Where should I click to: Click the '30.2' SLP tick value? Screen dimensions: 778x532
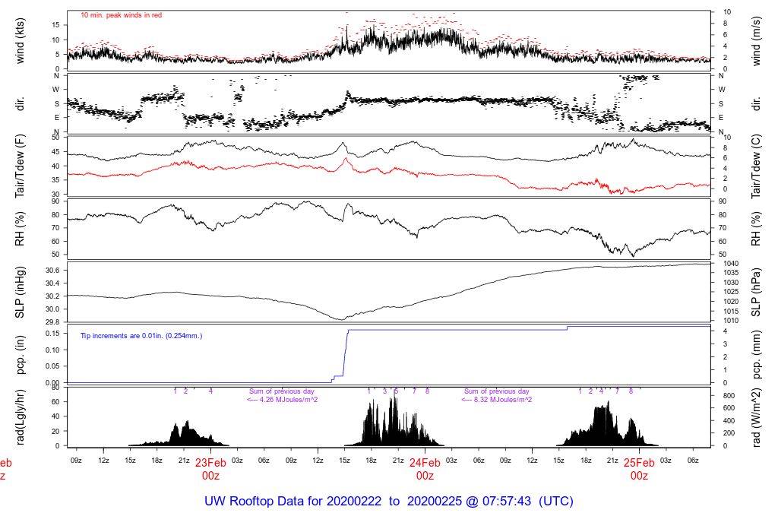click(52, 296)
